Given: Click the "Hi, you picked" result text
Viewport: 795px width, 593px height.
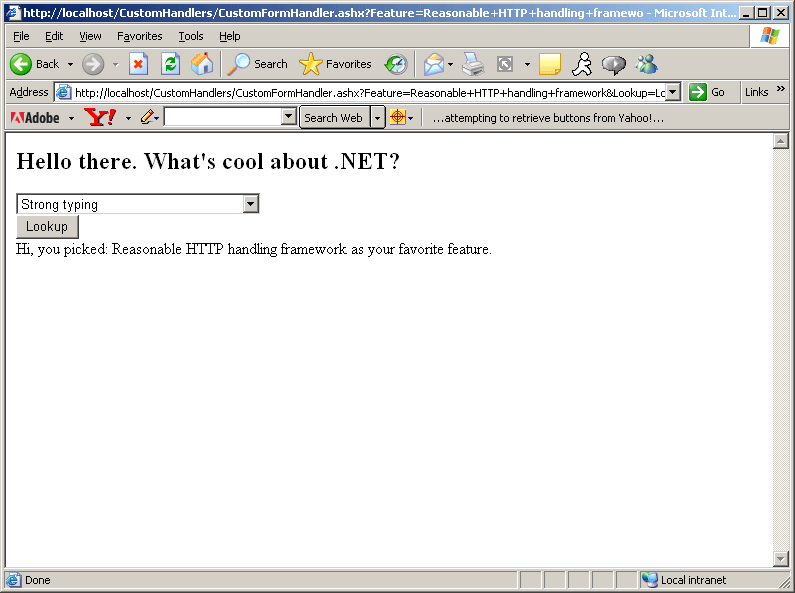Looking at the screenshot, I should [254, 249].
